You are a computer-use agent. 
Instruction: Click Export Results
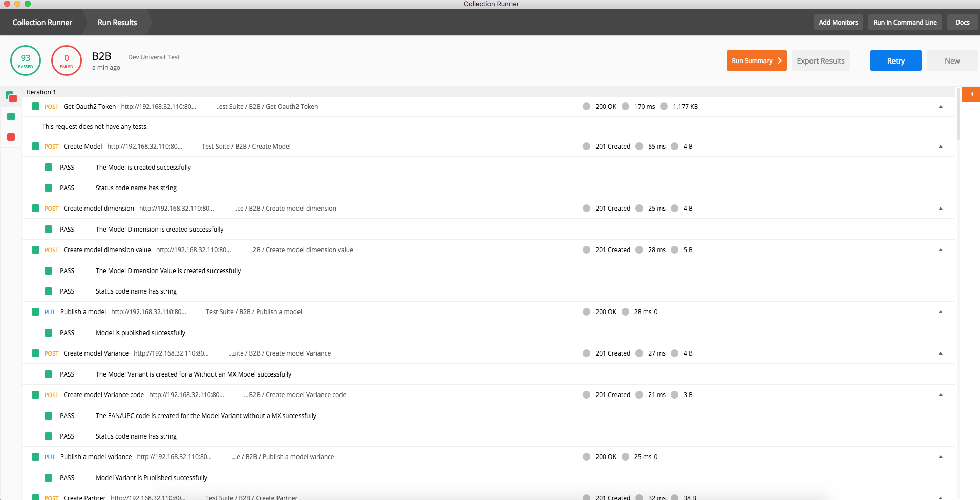click(x=821, y=60)
